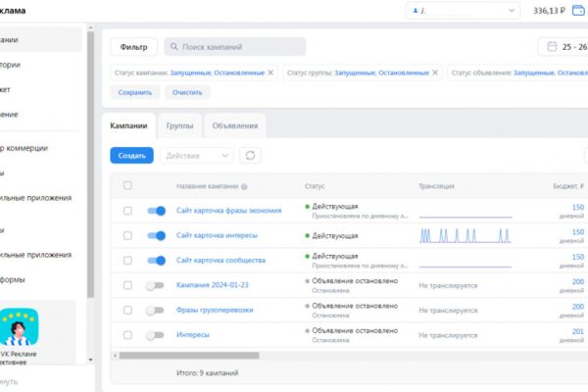Click the magnifier icon in campaign search
Image resolution: width=588 pixels, height=392 pixels.
tap(174, 46)
